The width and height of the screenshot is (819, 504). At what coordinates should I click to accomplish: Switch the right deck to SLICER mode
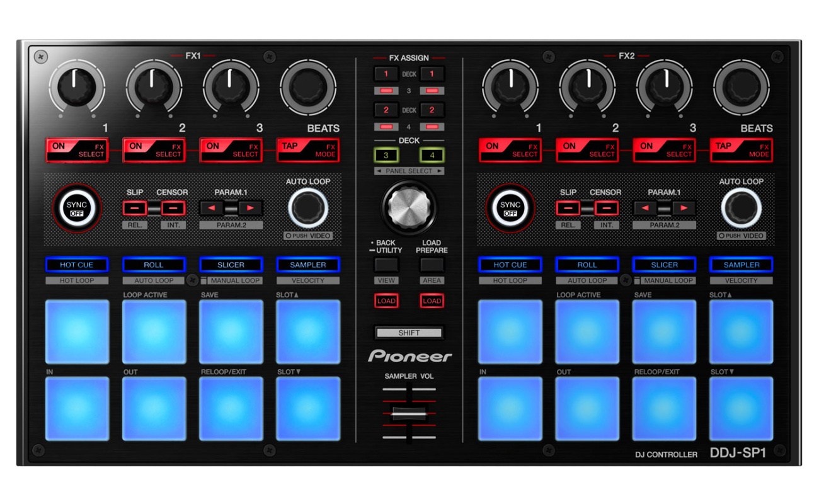coord(664,265)
